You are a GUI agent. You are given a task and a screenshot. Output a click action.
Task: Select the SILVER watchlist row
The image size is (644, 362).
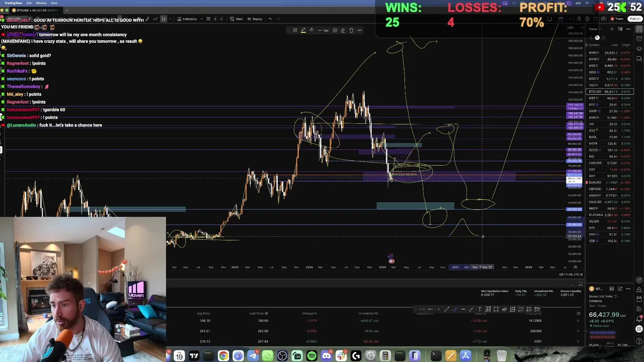[610, 221]
